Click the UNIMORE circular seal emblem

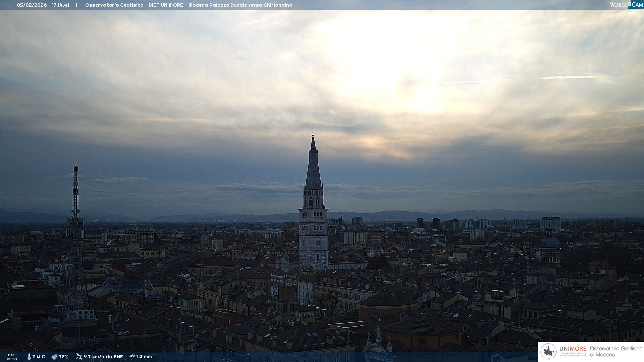tap(548, 351)
